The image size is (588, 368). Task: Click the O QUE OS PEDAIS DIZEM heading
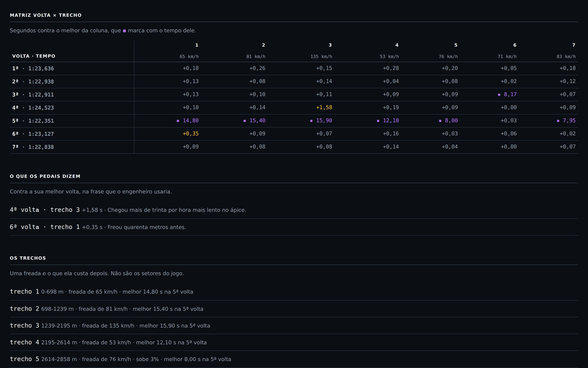(45, 176)
